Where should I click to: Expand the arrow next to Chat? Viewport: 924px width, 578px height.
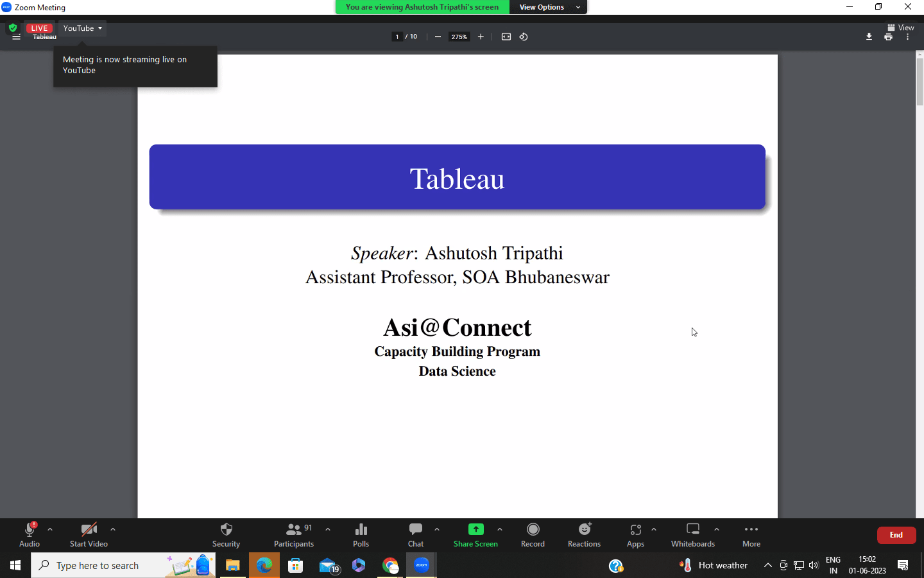[x=437, y=529]
